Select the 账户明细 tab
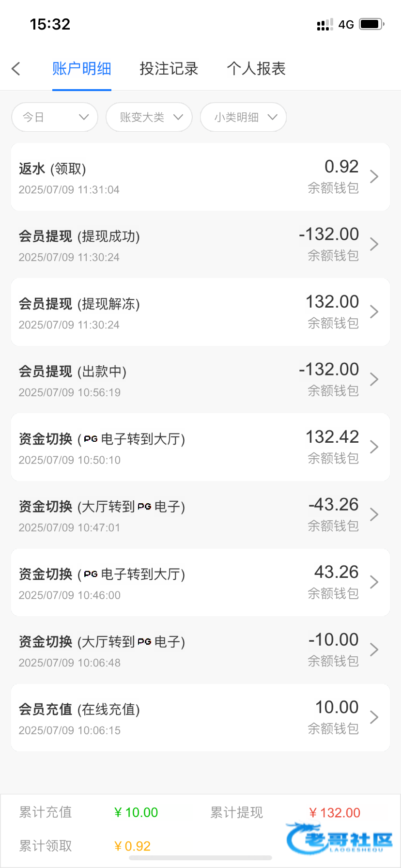Viewport: 401px width, 868px height. (x=82, y=69)
